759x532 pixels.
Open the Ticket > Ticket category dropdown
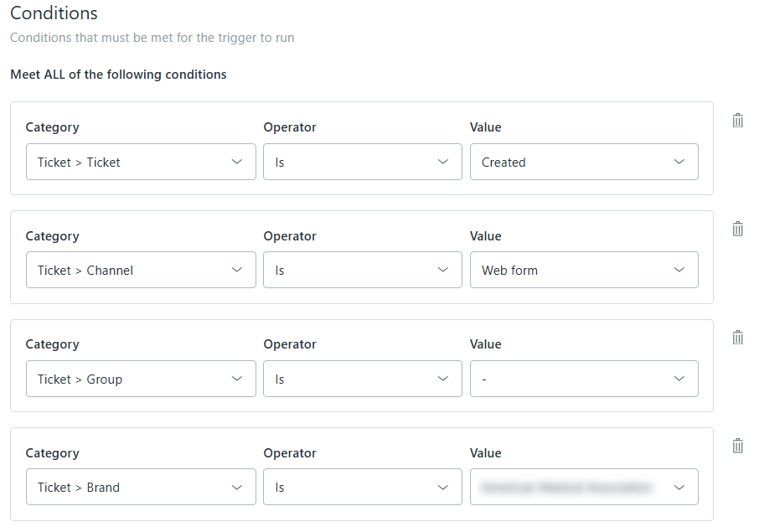tap(141, 162)
